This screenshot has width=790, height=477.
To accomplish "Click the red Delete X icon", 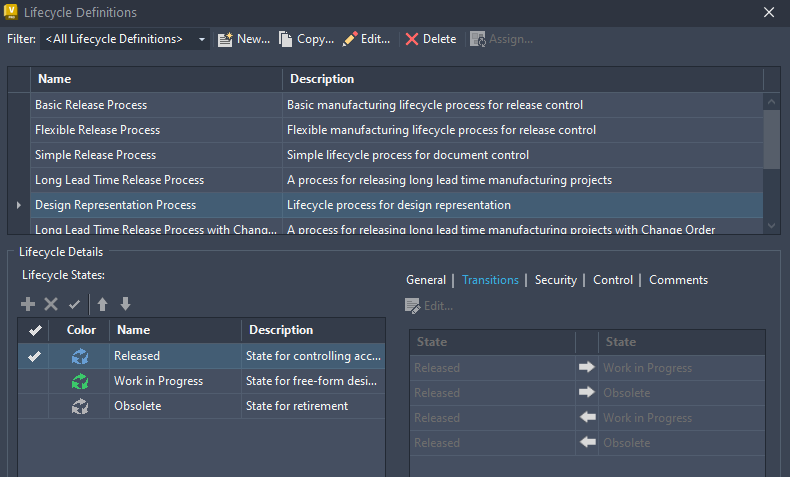I will click(412, 39).
